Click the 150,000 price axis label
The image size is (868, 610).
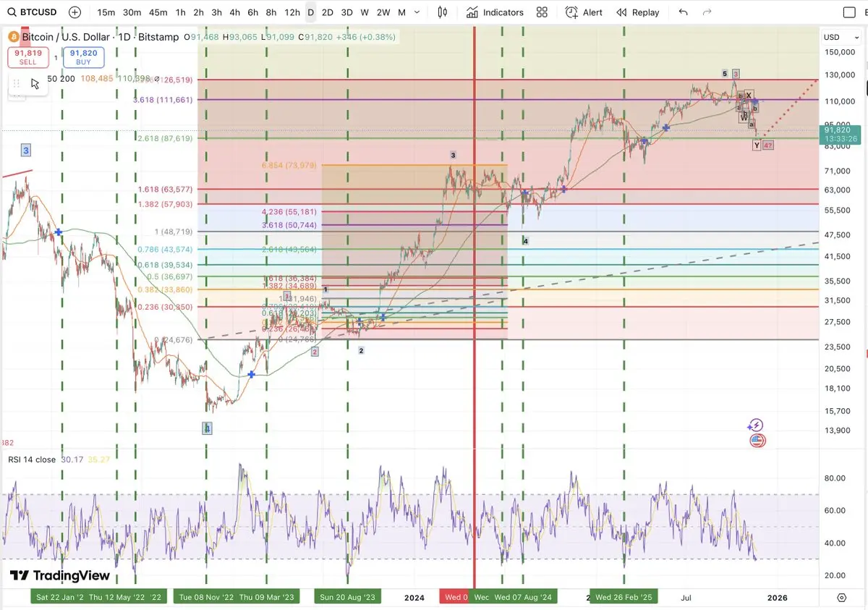pyautogui.click(x=840, y=52)
